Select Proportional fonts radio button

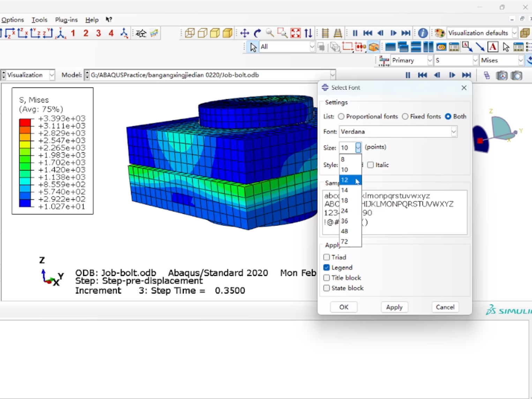point(341,116)
